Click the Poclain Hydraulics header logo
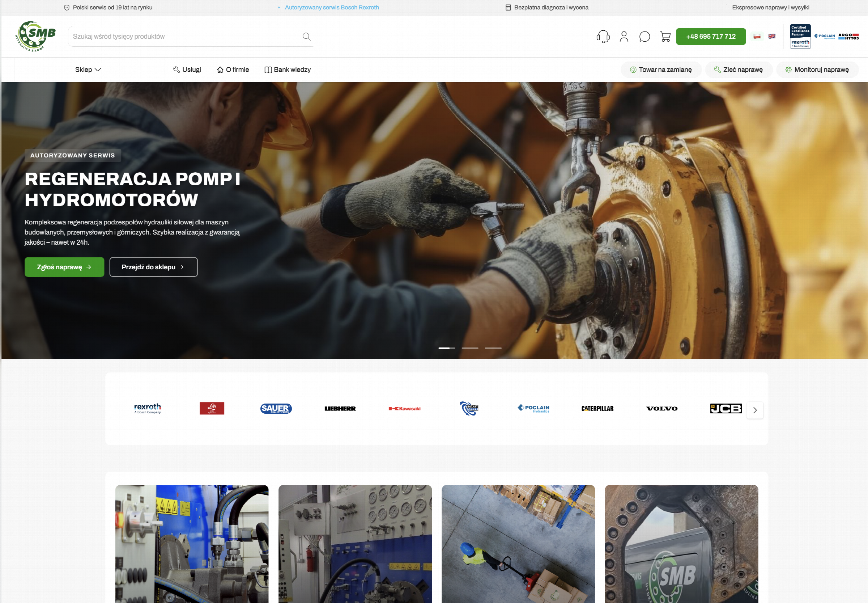 coord(824,36)
